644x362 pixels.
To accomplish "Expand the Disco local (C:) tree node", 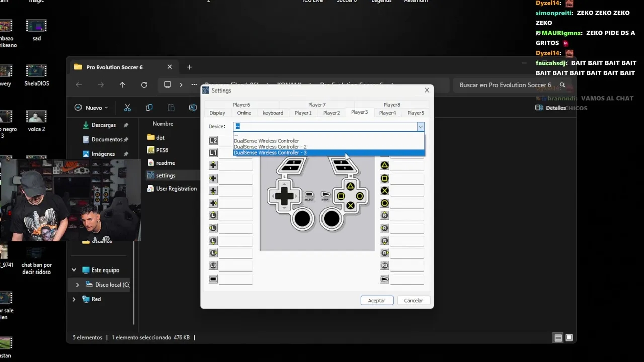I will 77,285.
